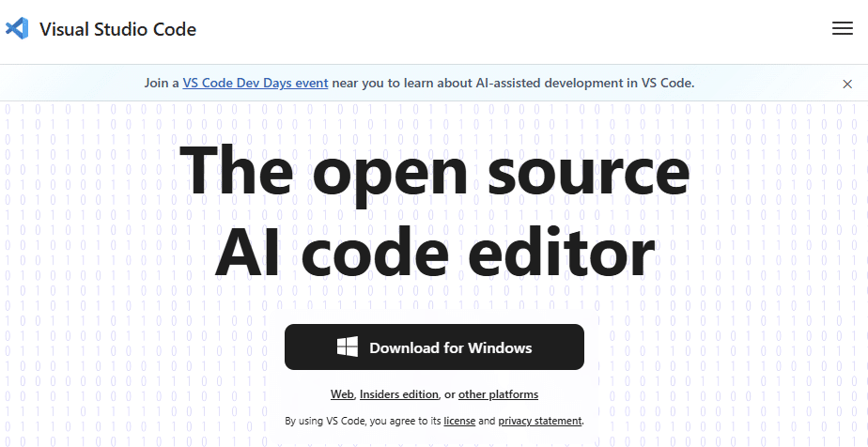Click the Download for Windows button

point(434,347)
